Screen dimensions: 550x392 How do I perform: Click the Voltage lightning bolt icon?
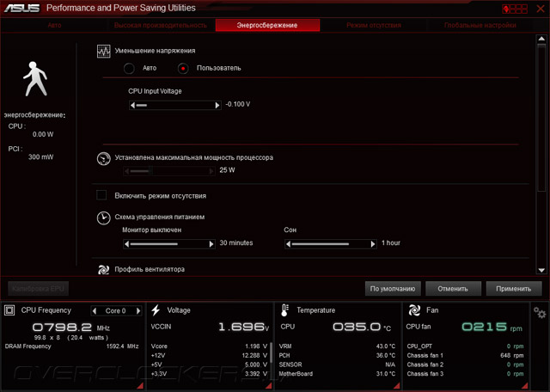pos(156,310)
